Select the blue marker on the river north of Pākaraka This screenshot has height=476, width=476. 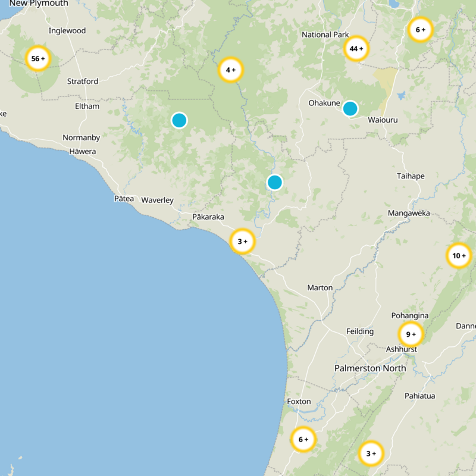pos(275,182)
